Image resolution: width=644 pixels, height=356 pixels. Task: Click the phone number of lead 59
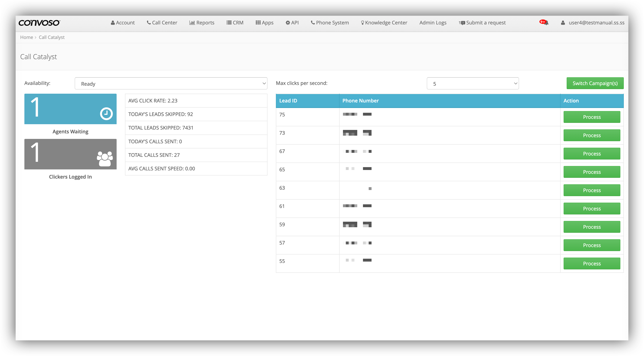point(357,224)
